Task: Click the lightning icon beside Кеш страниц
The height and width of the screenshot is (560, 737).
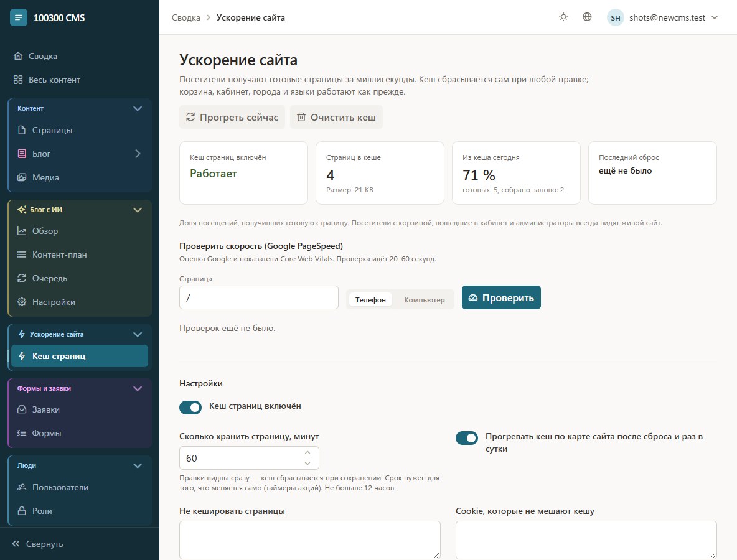Action: (22, 356)
